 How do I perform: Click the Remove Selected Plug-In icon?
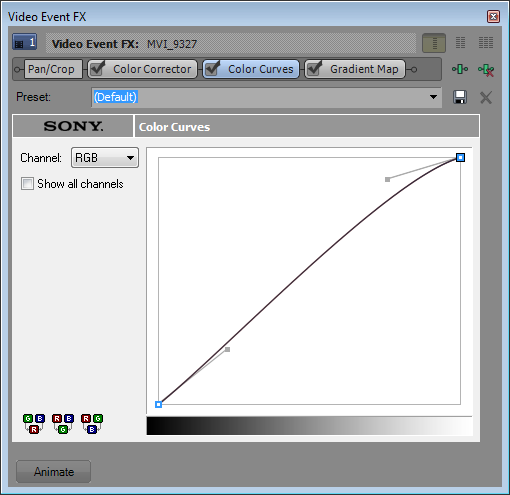coord(486,70)
